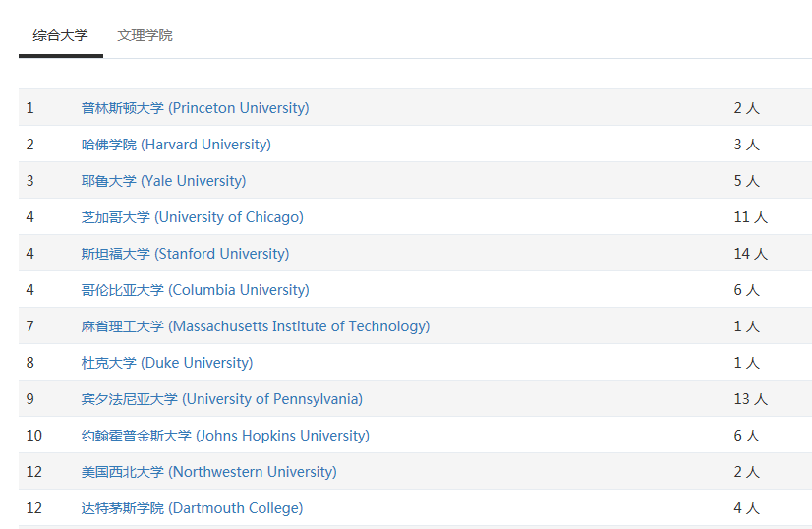Open the Harvard University link
This screenshot has width=812, height=529.
[176, 144]
